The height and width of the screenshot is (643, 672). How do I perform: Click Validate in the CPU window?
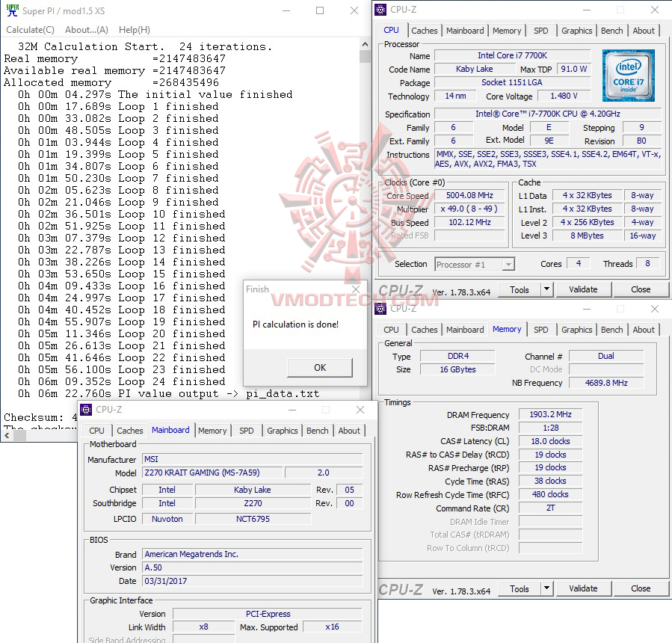pos(583,289)
